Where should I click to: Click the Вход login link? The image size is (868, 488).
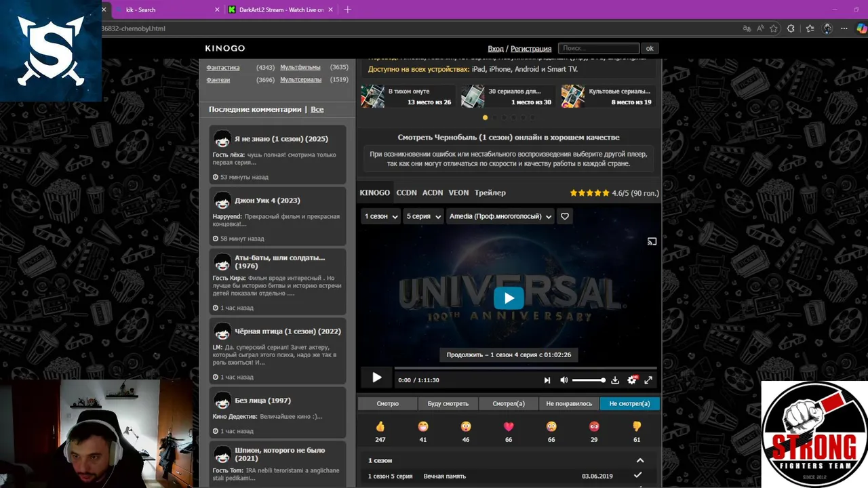click(496, 49)
